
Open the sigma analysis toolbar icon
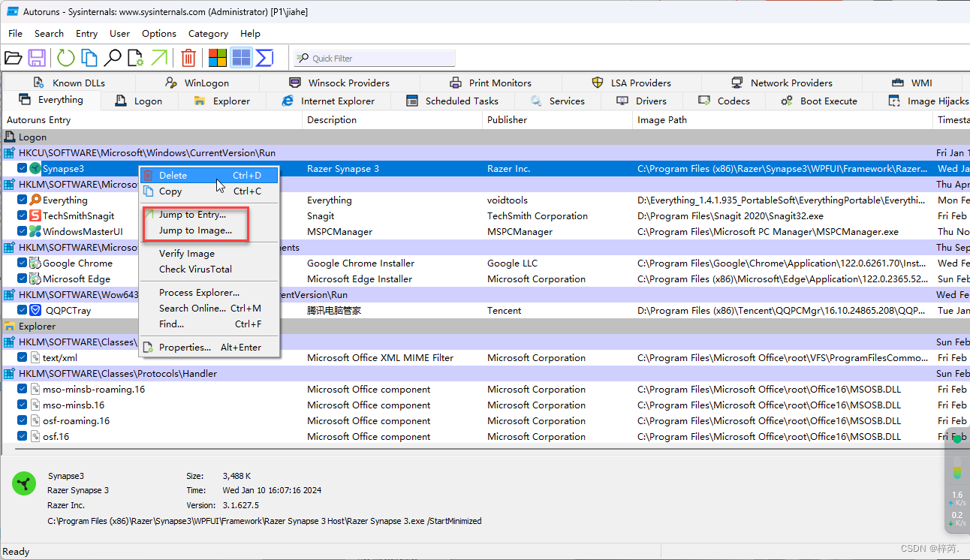pyautogui.click(x=264, y=57)
